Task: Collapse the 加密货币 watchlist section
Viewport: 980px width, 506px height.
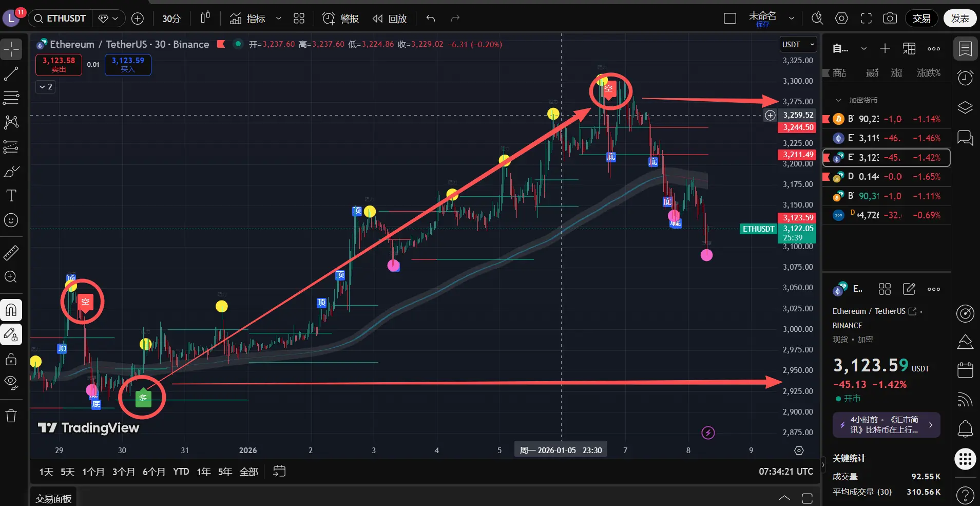Action: [x=838, y=100]
